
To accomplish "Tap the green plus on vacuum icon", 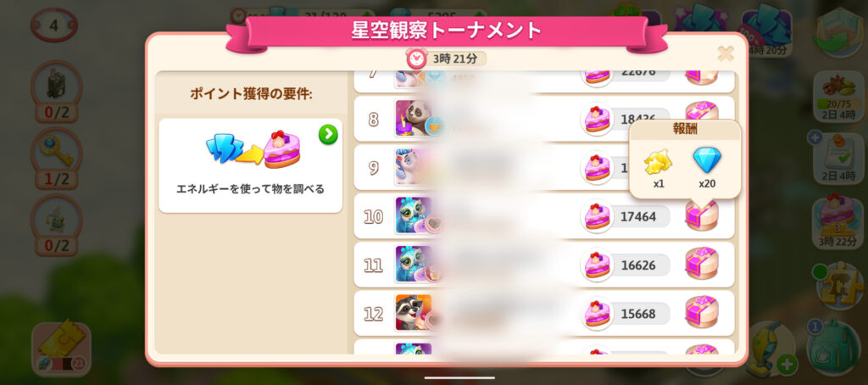I will (x=786, y=365).
